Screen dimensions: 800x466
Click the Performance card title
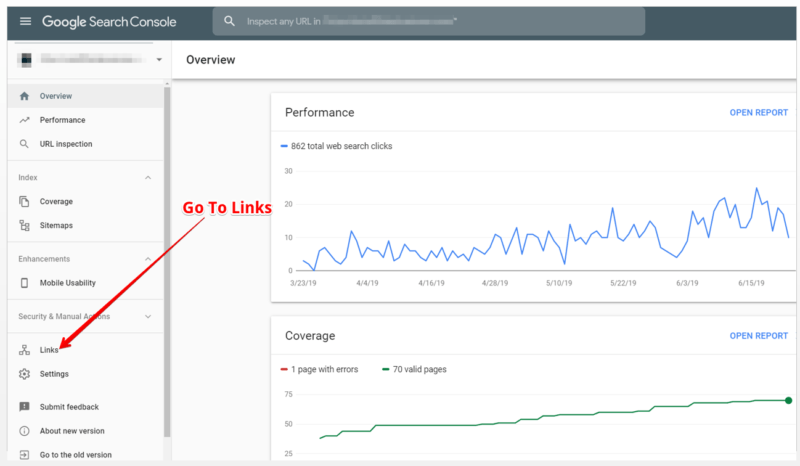click(319, 112)
